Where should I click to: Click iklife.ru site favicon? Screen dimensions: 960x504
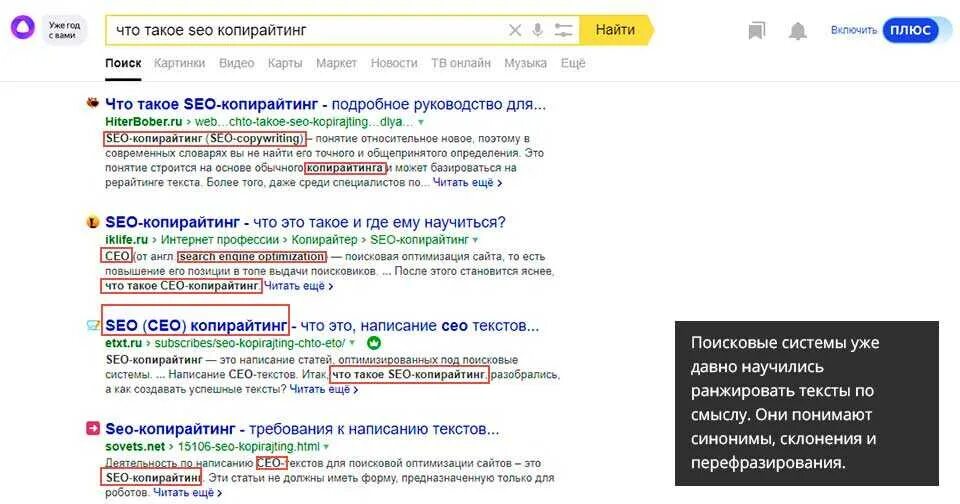coord(93,222)
